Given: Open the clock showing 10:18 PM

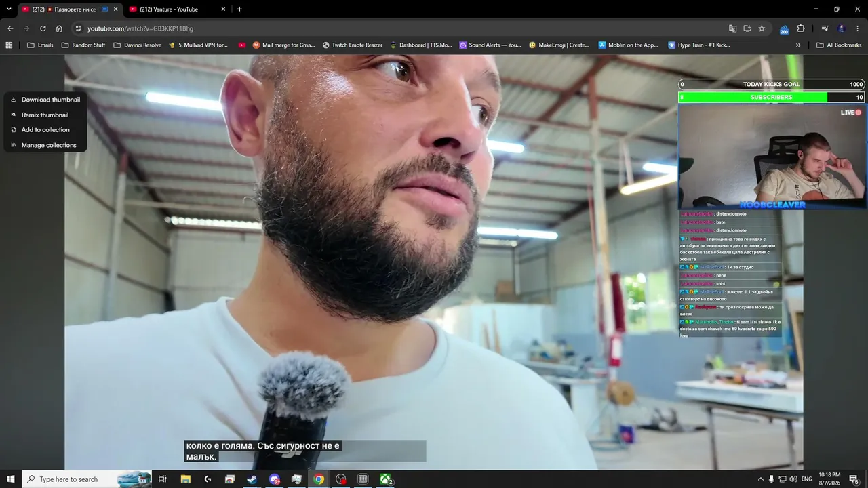Looking at the screenshot, I should (x=829, y=479).
